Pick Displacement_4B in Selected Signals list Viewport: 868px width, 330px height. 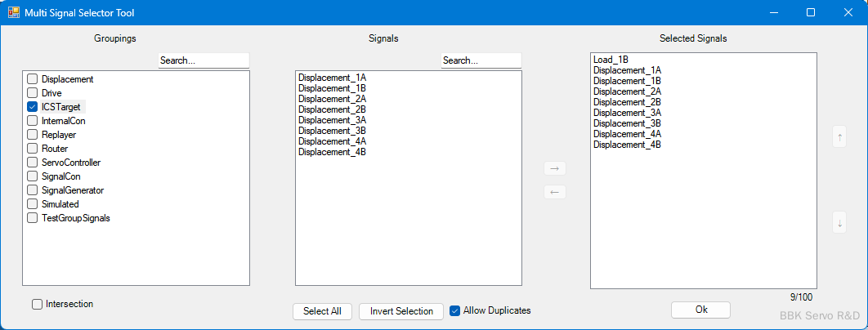[627, 145]
